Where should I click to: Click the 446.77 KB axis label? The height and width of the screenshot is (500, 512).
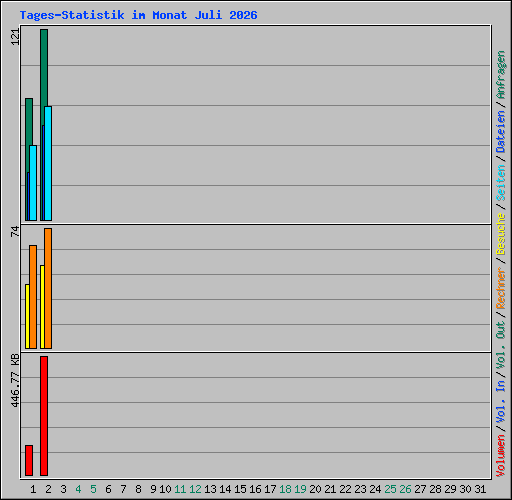[x=15, y=380]
